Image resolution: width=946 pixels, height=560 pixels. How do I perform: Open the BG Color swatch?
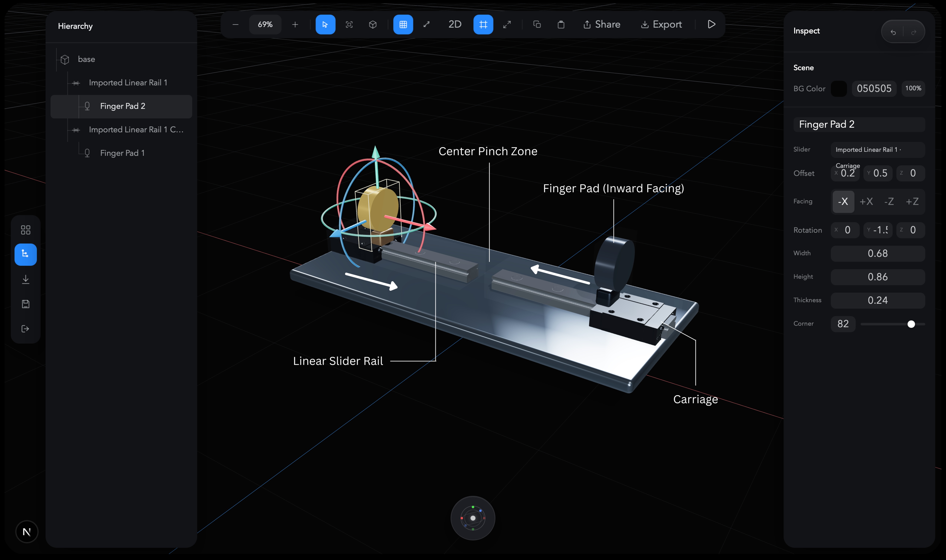click(x=839, y=89)
